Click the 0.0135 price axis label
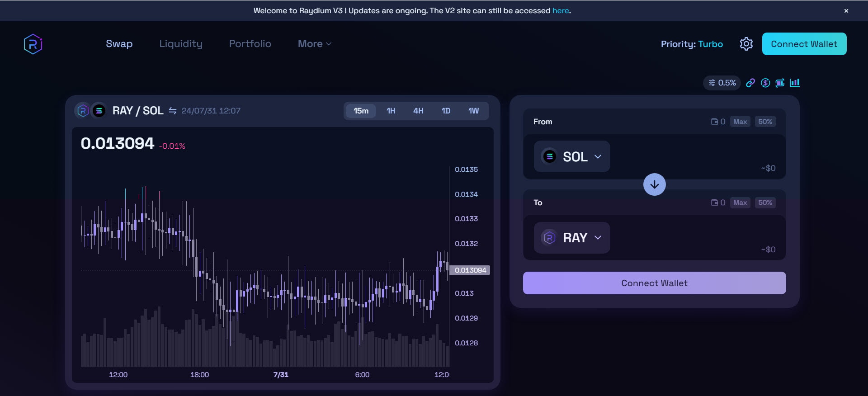The height and width of the screenshot is (396, 868). click(466, 170)
